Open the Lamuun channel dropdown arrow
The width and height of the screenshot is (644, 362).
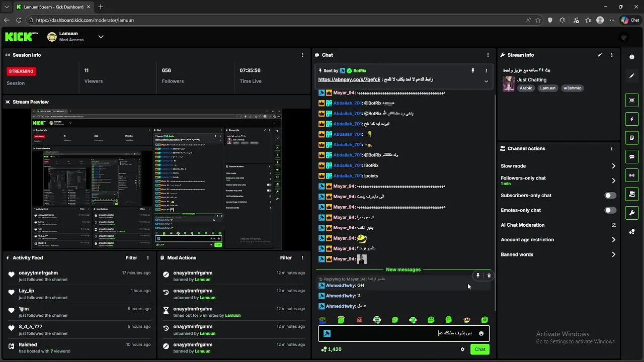click(x=101, y=36)
